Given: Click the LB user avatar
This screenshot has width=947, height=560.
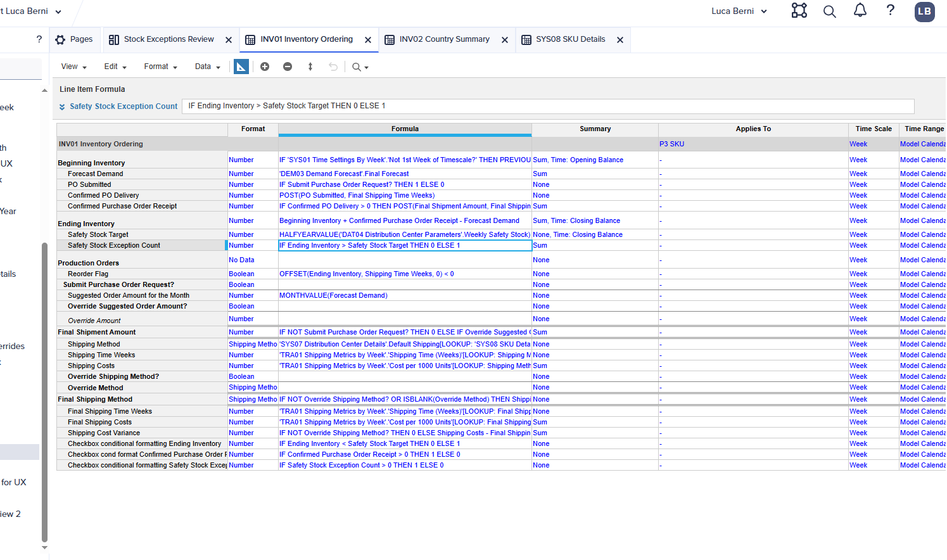Looking at the screenshot, I should pos(925,11).
